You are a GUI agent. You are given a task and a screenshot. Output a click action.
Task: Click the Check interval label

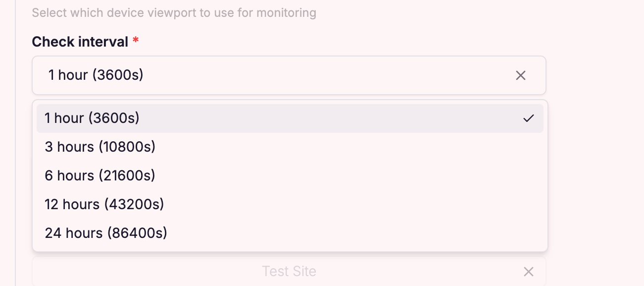[80, 42]
